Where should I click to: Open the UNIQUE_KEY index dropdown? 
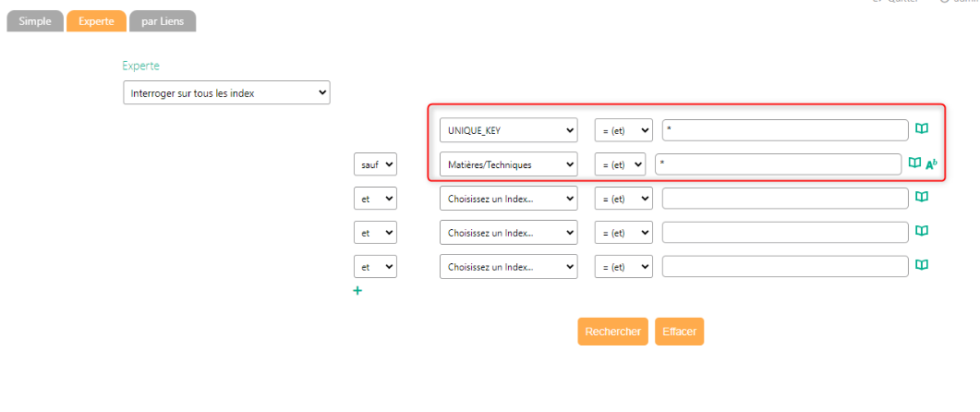[508, 130]
